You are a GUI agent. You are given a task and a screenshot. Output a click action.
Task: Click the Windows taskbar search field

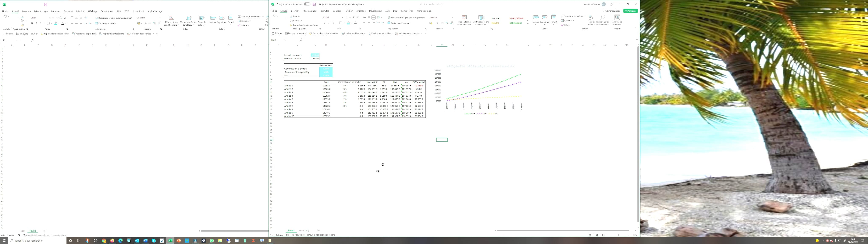pos(37,241)
